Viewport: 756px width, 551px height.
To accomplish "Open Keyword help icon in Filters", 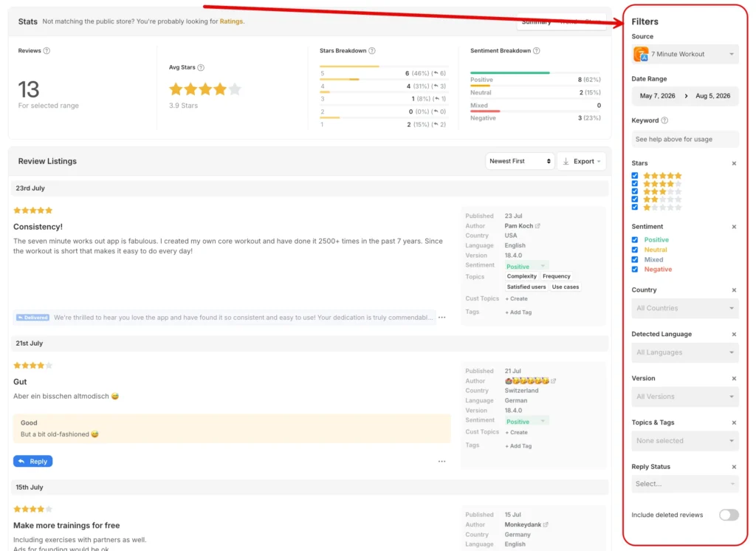I will point(664,120).
